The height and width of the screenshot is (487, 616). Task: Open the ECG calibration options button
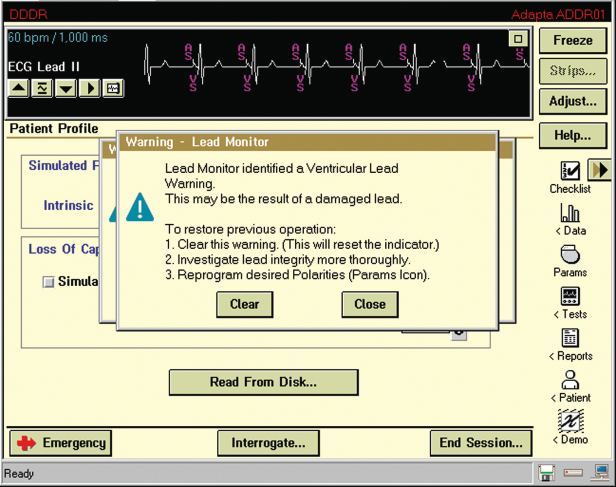pos(113,89)
